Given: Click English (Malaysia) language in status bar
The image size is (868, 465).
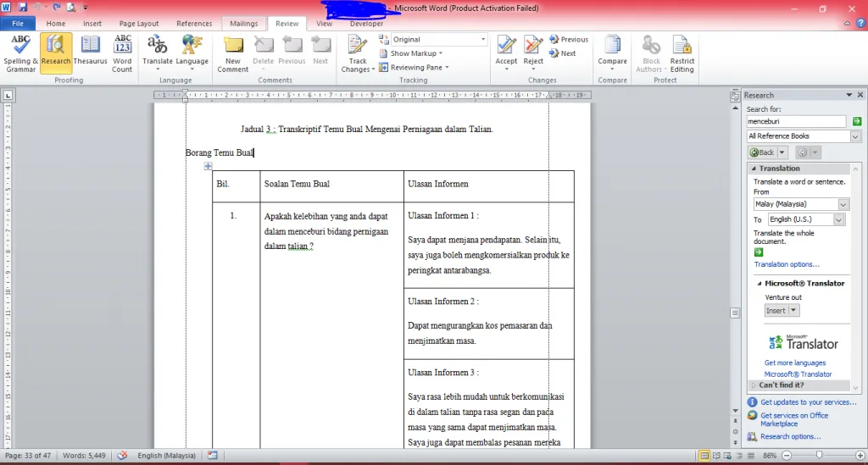Looking at the screenshot, I should 167,456.
